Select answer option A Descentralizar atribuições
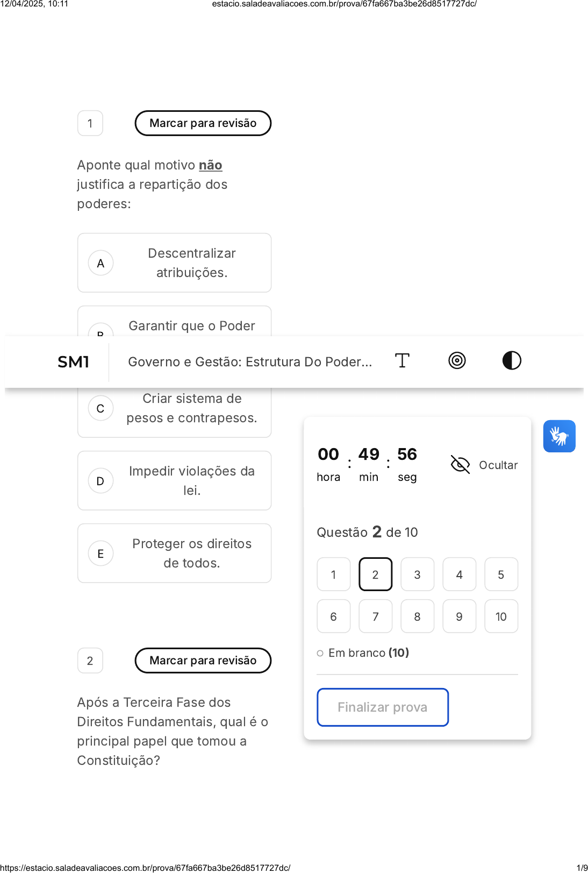The width and height of the screenshot is (588, 873). coord(174,263)
